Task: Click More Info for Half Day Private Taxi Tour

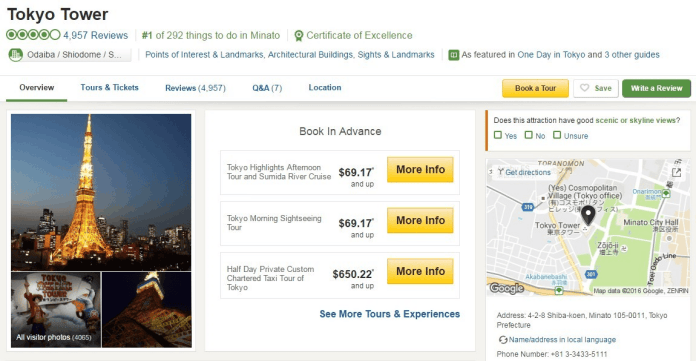Action: click(x=420, y=271)
